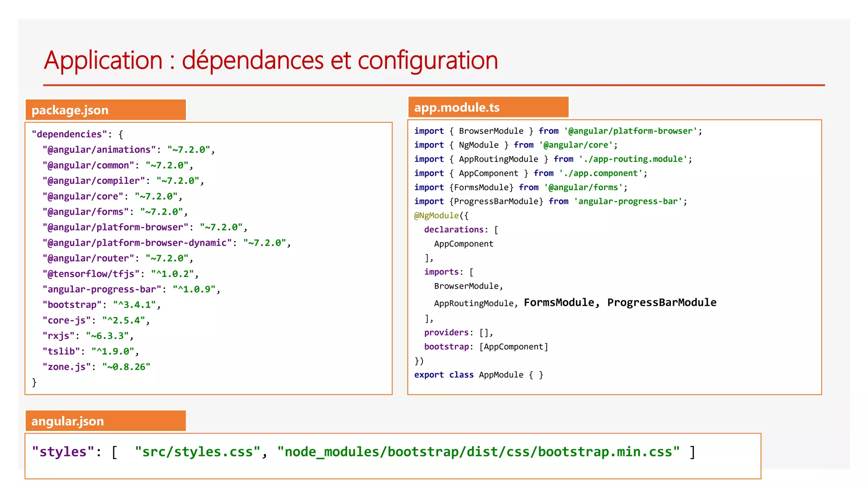Screen dimensions: 868x488
Task: Click the "@angular/forms" dependency line
Action: [x=115, y=212]
